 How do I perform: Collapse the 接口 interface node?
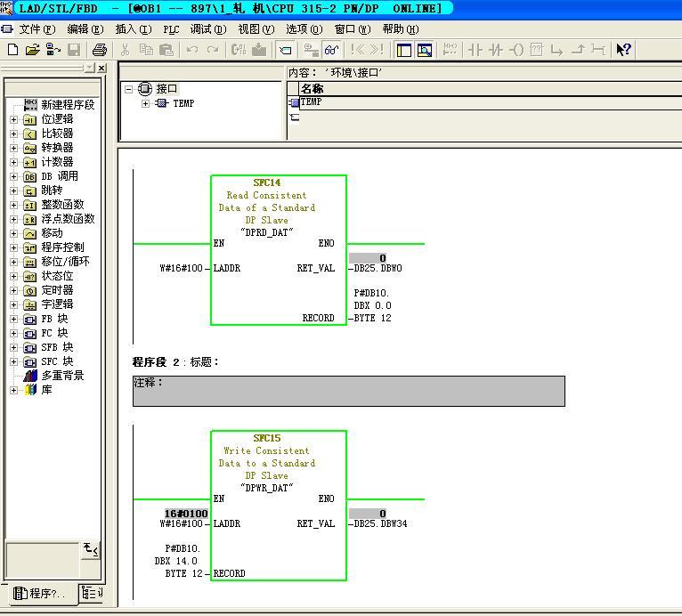(x=128, y=89)
